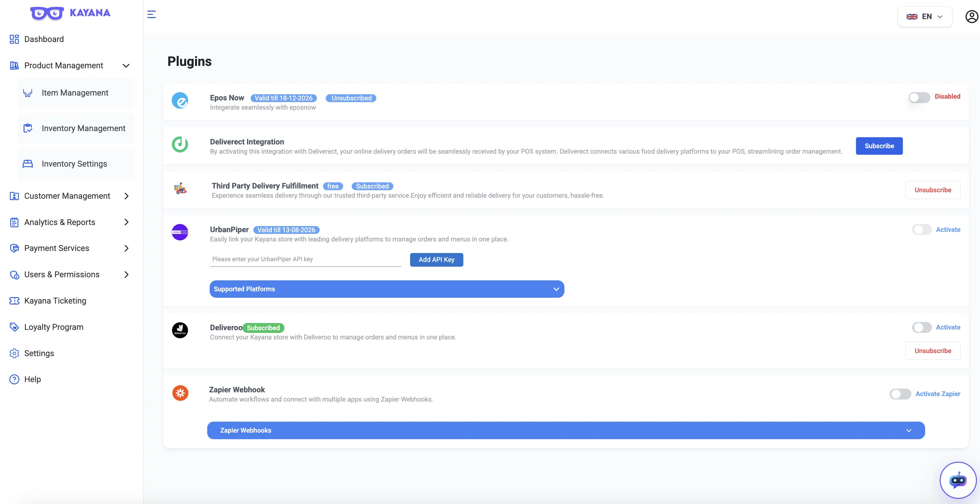Click Third Party Delivery scooter icon
The width and height of the screenshot is (980, 504).
click(x=181, y=188)
